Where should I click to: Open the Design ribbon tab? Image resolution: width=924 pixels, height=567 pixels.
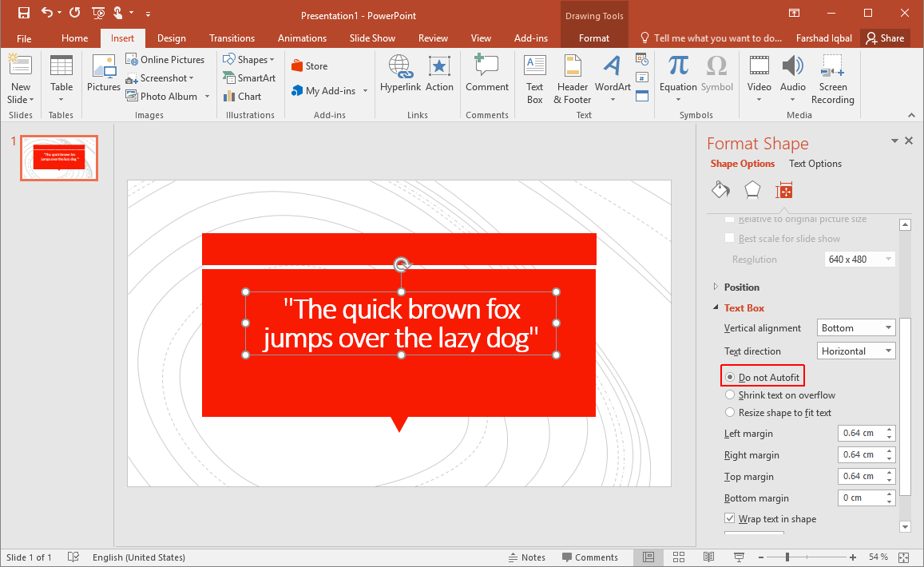tap(171, 38)
